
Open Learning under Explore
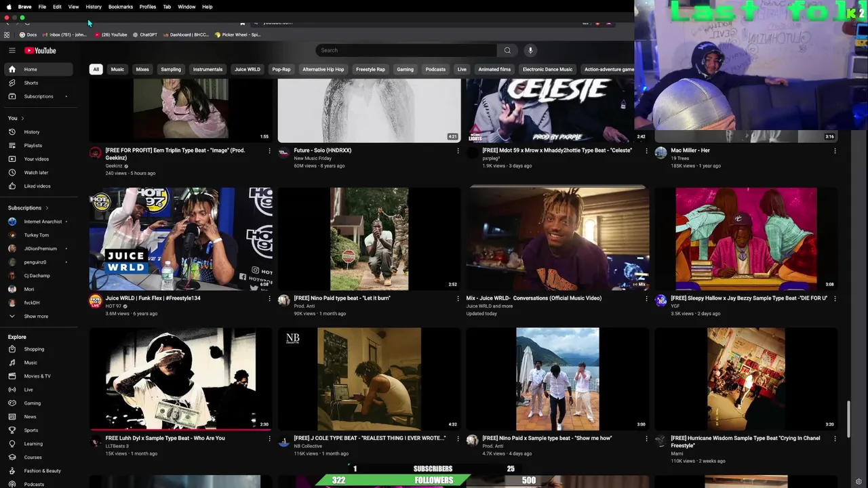click(x=38, y=444)
